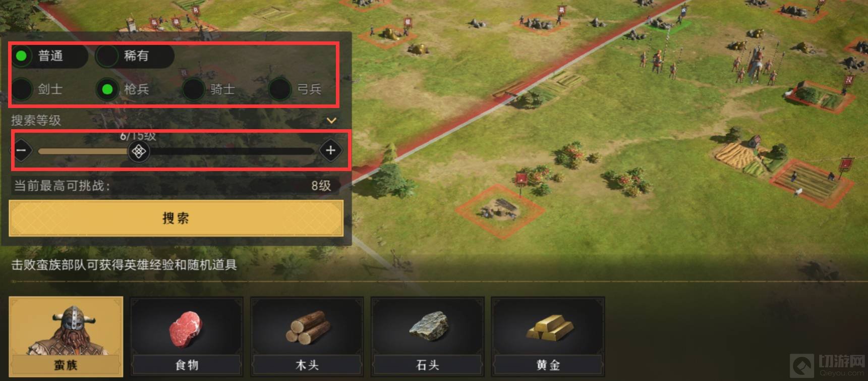
Task: Select the 蛮族 barbarian category icon
Action: pyautogui.click(x=66, y=337)
